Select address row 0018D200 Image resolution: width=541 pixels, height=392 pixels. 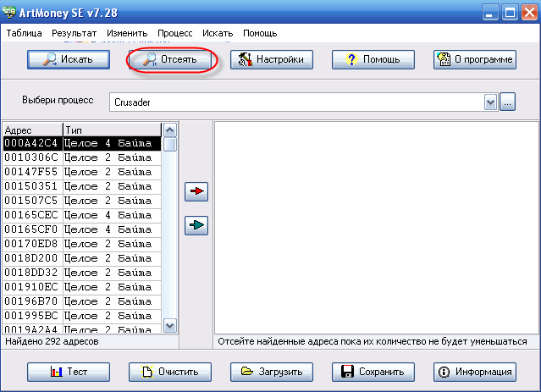coord(82,258)
